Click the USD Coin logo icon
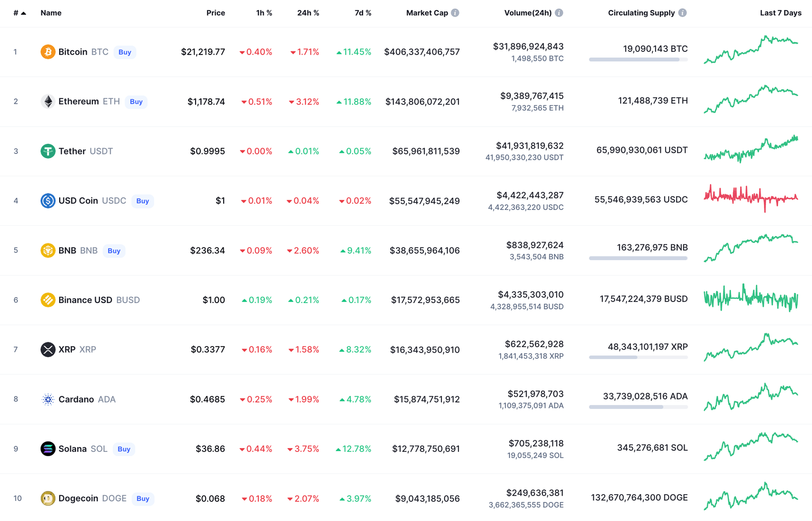812x521 pixels. pyautogui.click(x=48, y=201)
